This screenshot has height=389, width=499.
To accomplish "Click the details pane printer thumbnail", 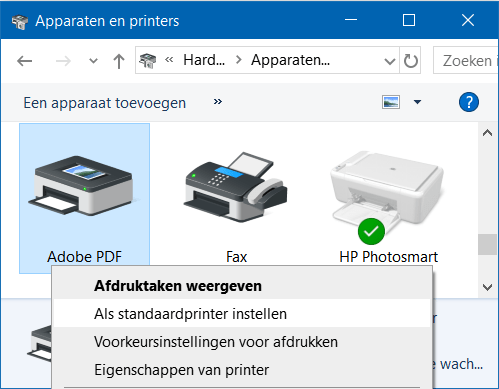I will [40, 343].
